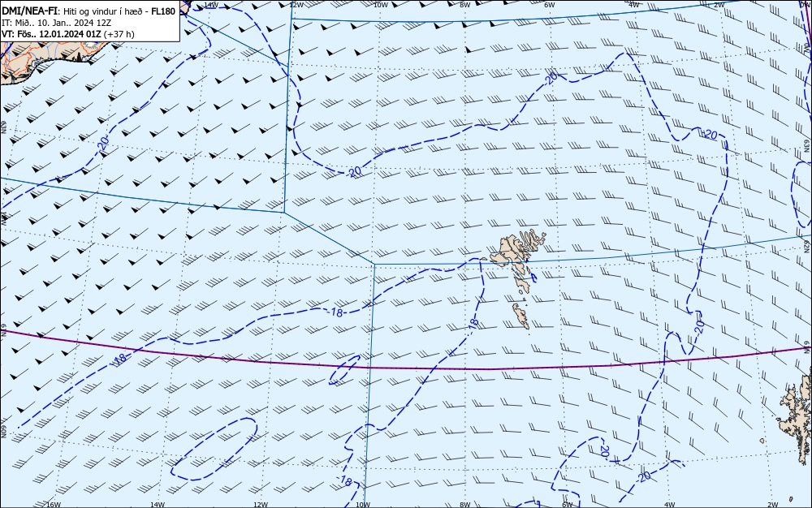
Task: Click the '14W' longitude label along the bottom edge
Action: [x=158, y=505]
